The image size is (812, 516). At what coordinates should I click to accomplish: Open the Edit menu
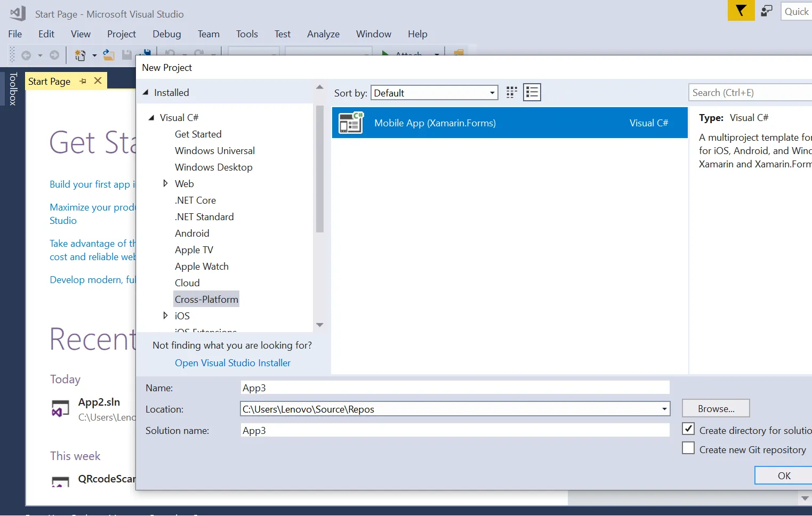(x=46, y=34)
